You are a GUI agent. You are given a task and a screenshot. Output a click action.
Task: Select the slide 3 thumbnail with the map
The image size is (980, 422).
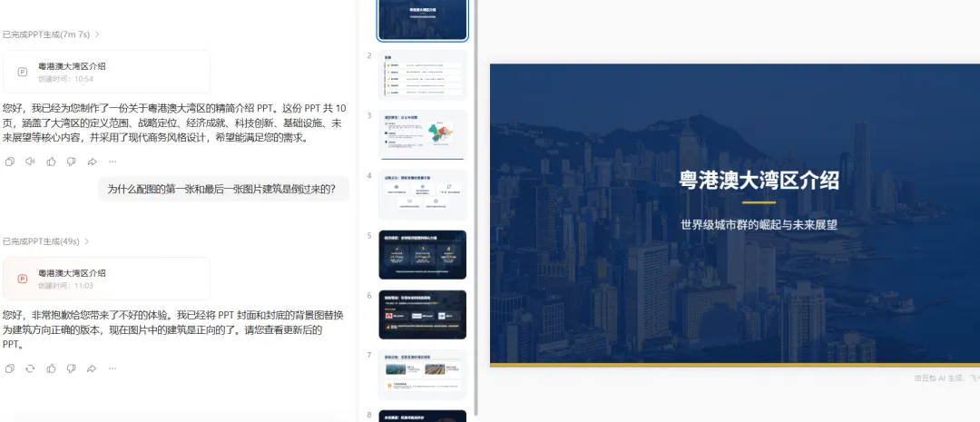point(423,135)
